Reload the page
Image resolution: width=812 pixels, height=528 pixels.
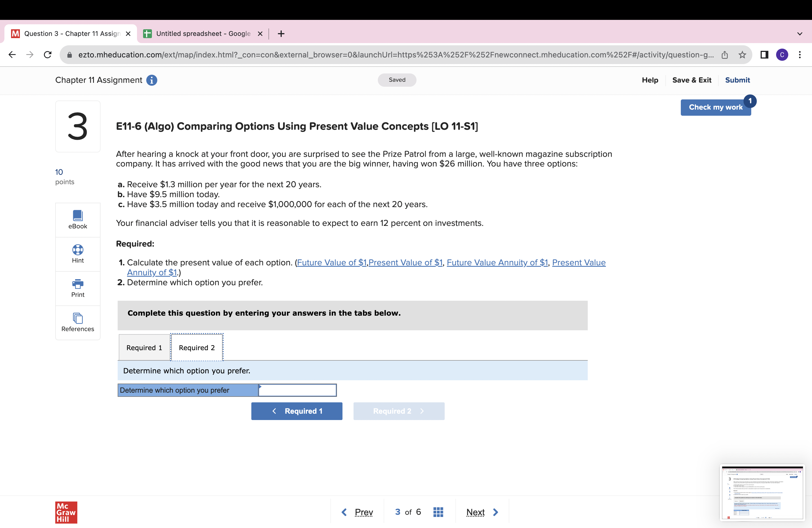48,55
